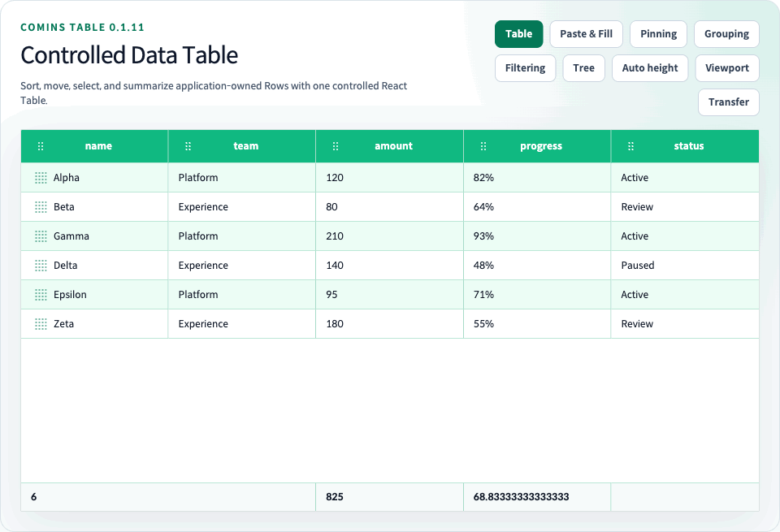Click the footer average 68.8333333333333

tap(537, 497)
